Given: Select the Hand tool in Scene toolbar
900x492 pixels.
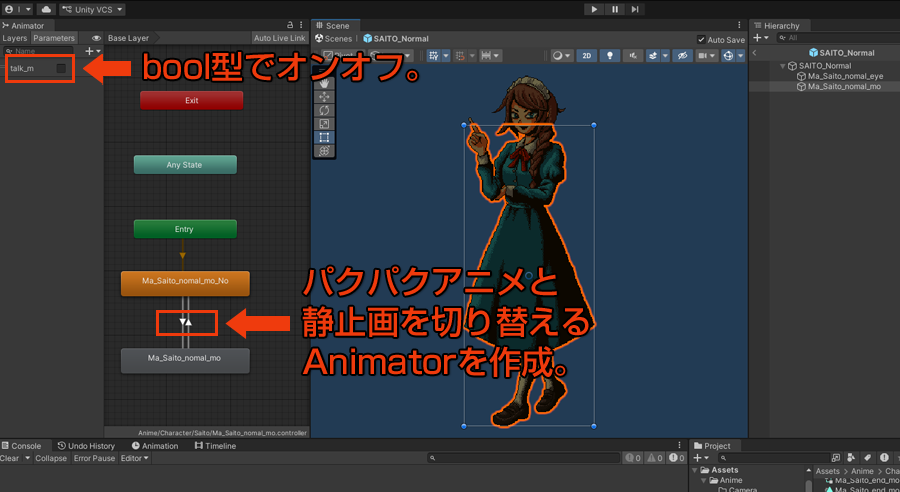Looking at the screenshot, I should pyautogui.click(x=324, y=84).
